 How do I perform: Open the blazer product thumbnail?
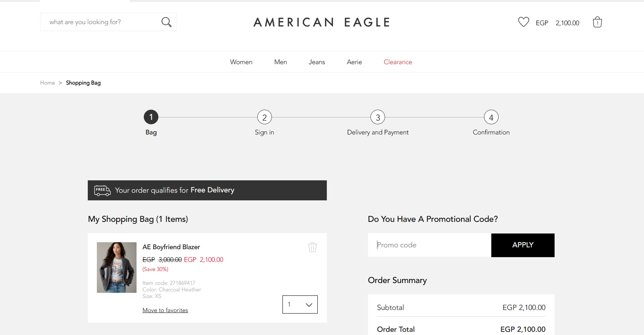117,267
